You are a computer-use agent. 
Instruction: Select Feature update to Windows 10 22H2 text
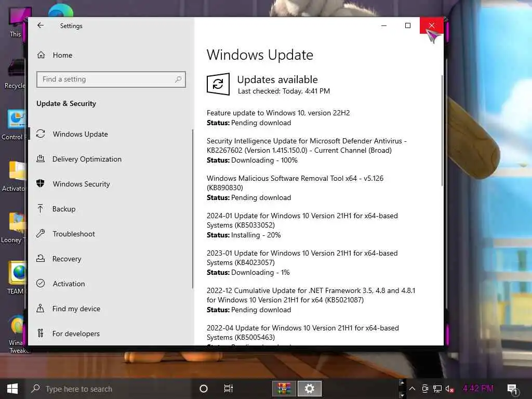(x=278, y=113)
